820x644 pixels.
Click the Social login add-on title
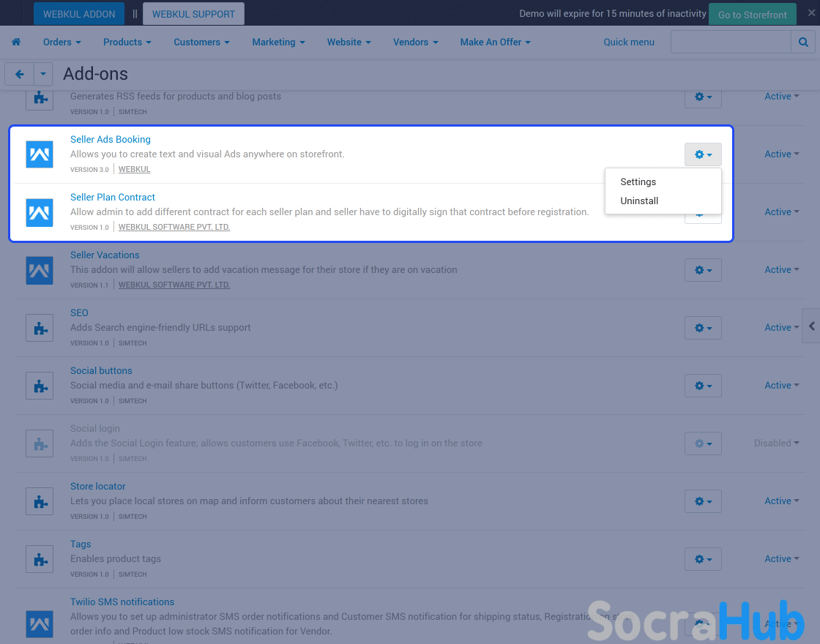[x=95, y=429]
